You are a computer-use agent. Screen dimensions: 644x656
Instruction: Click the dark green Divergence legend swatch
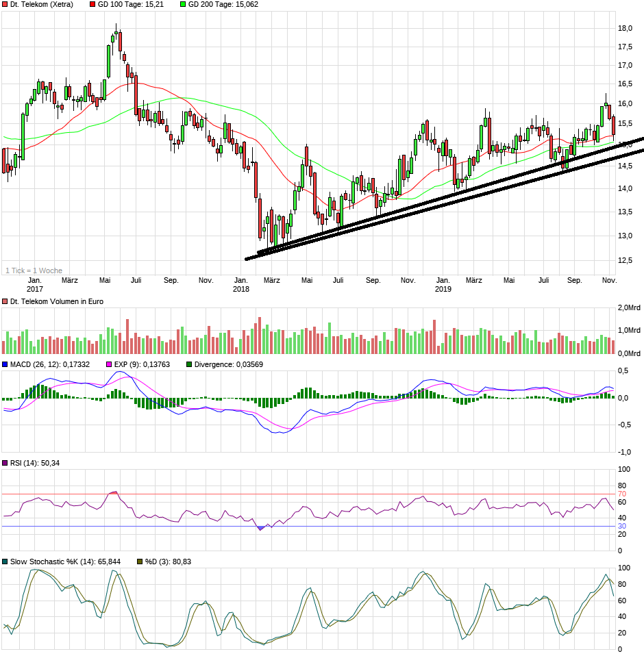tap(189, 364)
